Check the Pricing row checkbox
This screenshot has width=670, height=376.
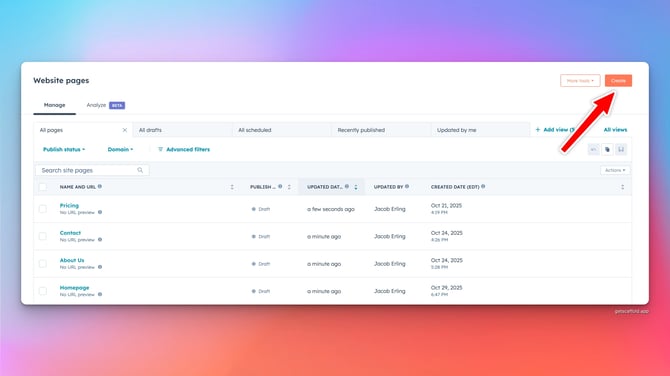43,209
